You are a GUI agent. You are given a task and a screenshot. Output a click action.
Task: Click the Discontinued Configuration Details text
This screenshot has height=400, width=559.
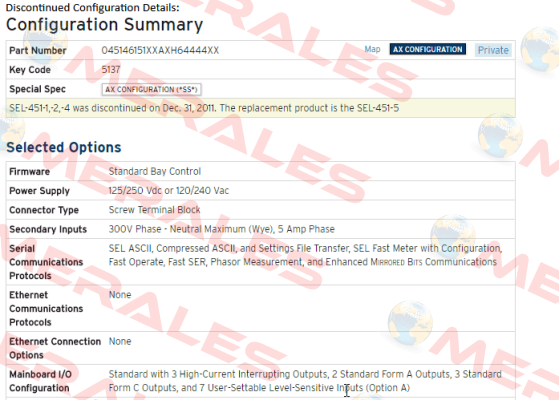pyautogui.click(x=93, y=7)
